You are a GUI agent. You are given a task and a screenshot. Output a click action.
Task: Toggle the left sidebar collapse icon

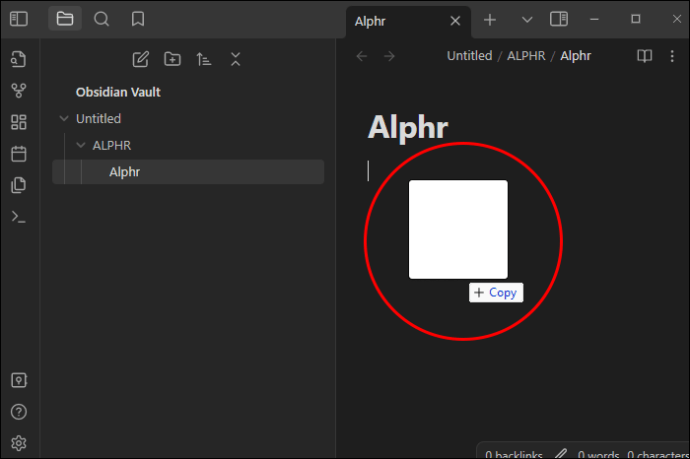click(18, 19)
